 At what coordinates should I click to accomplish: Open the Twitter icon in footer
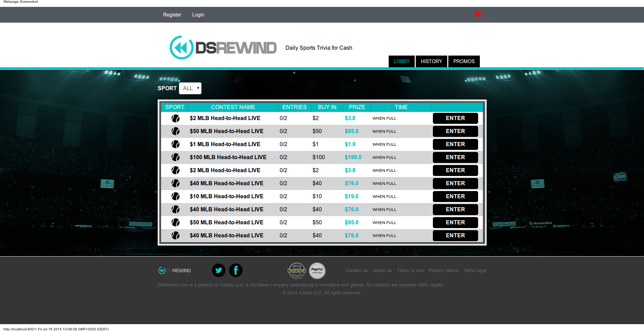pos(219,270)
